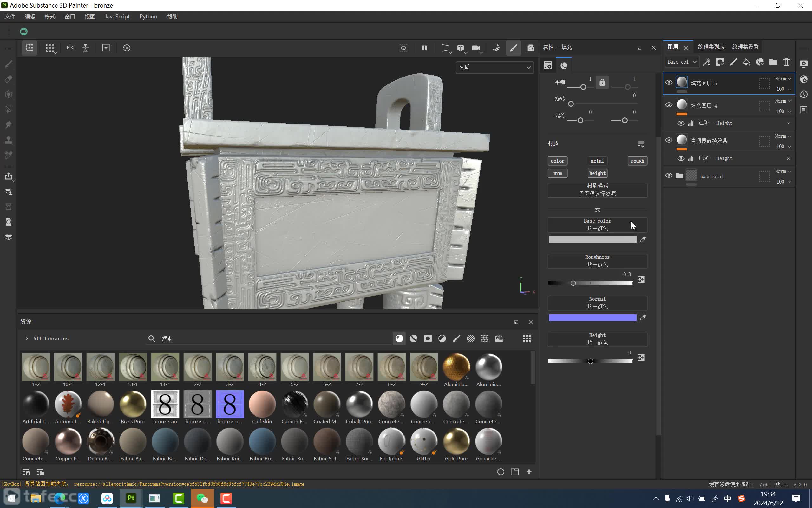Image resolution: width=812 pixels, height=508 pixels.
Task: Select the Paint brush tool in left toolbar
Action: coord(9,63)
